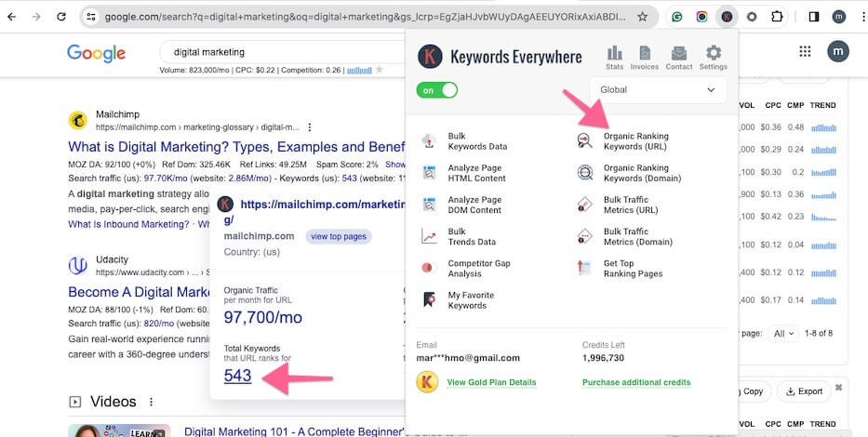Click the Copy button in keyword widget
868x437 pixels.
tap(753, 391)
